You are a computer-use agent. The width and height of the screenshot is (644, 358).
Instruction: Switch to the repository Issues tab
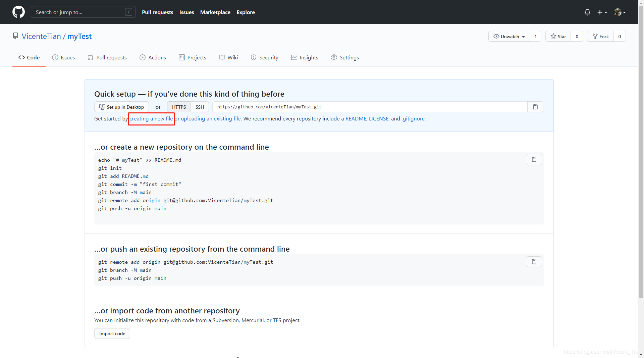click(x=63, y=57)
